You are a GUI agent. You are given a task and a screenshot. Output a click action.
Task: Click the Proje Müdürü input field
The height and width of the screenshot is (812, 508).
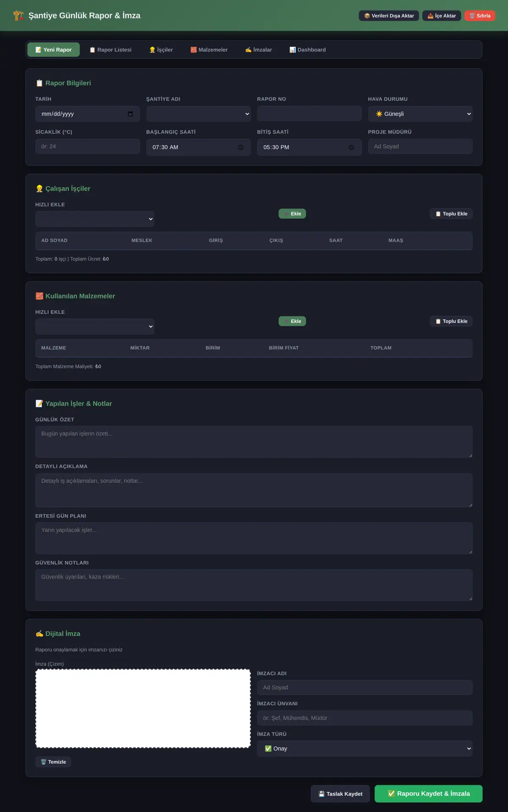coord(420,146)
